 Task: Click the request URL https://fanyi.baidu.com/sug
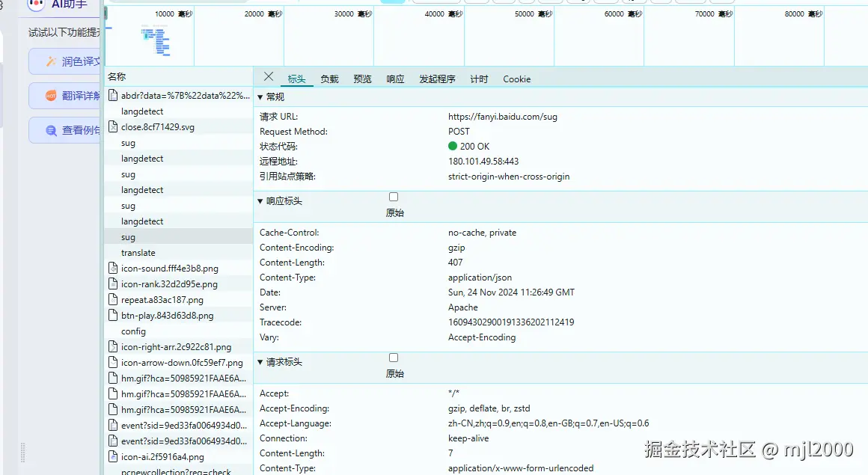[x=503, y=117]
